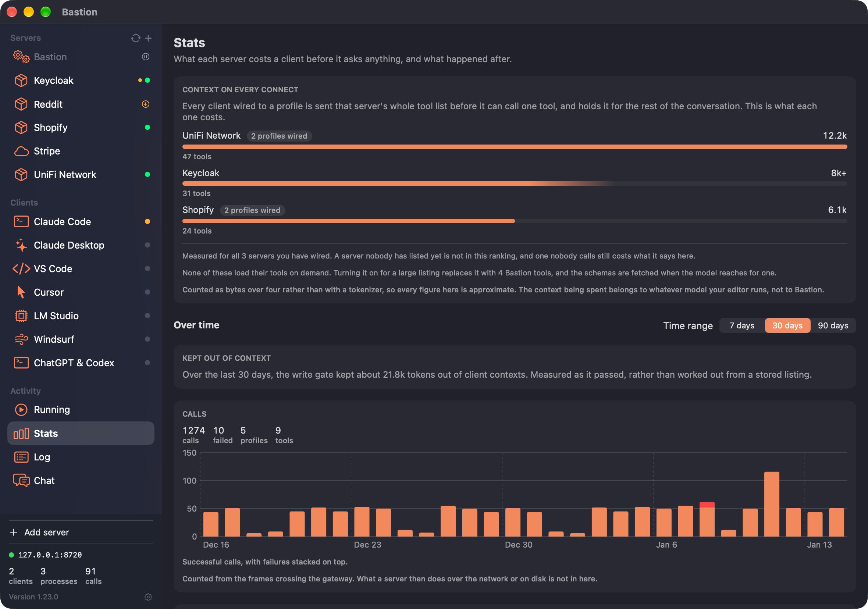The height and width of the screenshot is (609, 868).
Task: Click the UniFi '2 profiles wired' badge
Action: click(279, 136)
